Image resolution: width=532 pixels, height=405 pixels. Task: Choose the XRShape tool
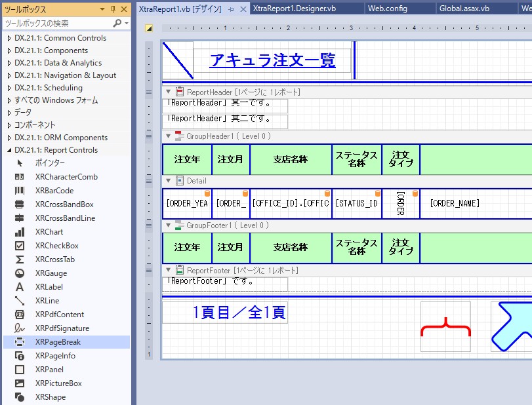(50, 397)
